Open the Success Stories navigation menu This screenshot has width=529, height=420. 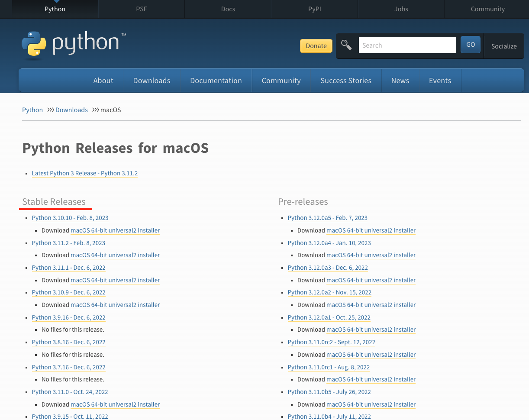(x=346, y=81)
